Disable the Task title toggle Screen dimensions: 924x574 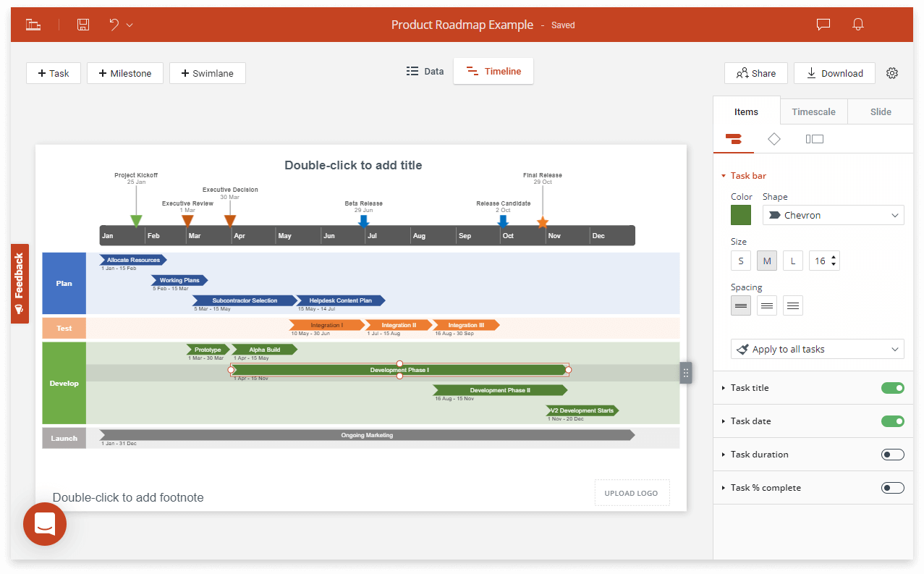(x=892, y=387)
